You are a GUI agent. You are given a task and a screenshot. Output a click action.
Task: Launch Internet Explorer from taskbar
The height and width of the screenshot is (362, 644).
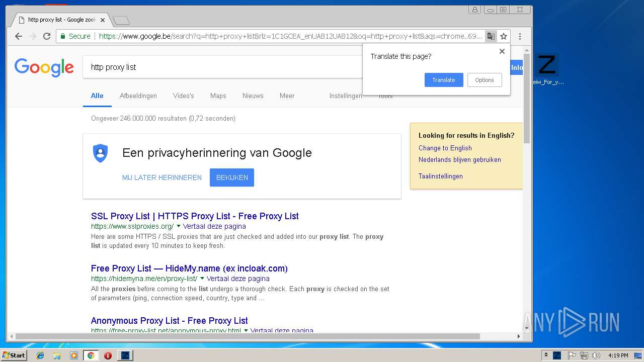click(40, 355)
